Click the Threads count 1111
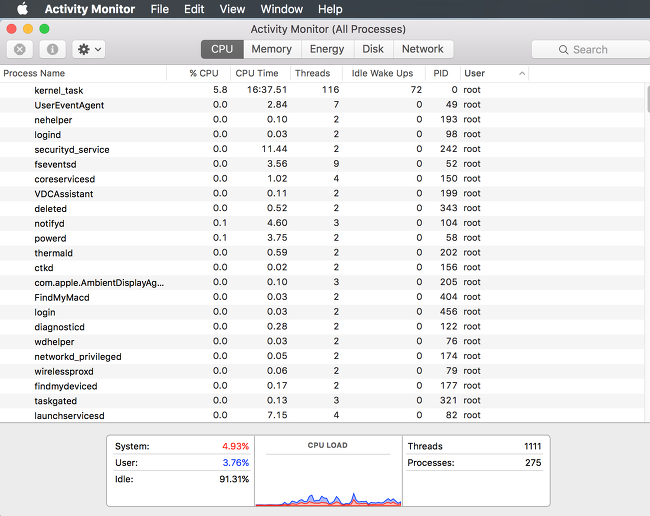This screenshot has width=650, height=516. tap(533, 446)
